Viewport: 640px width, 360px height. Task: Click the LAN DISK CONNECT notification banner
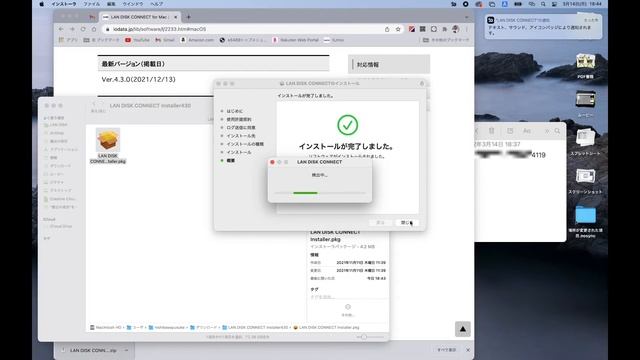[x=543, y=27]
